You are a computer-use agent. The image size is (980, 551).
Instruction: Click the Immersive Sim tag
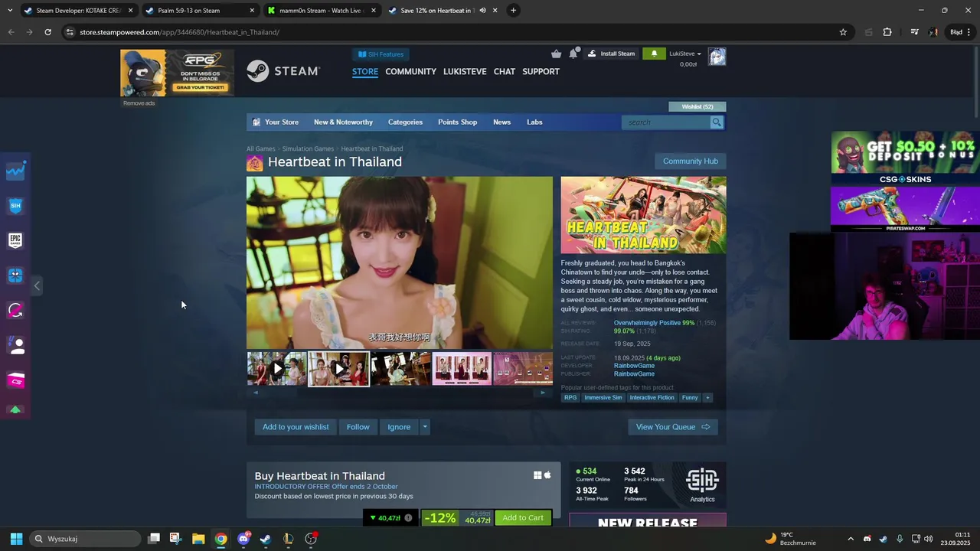[x=603, y=398]
